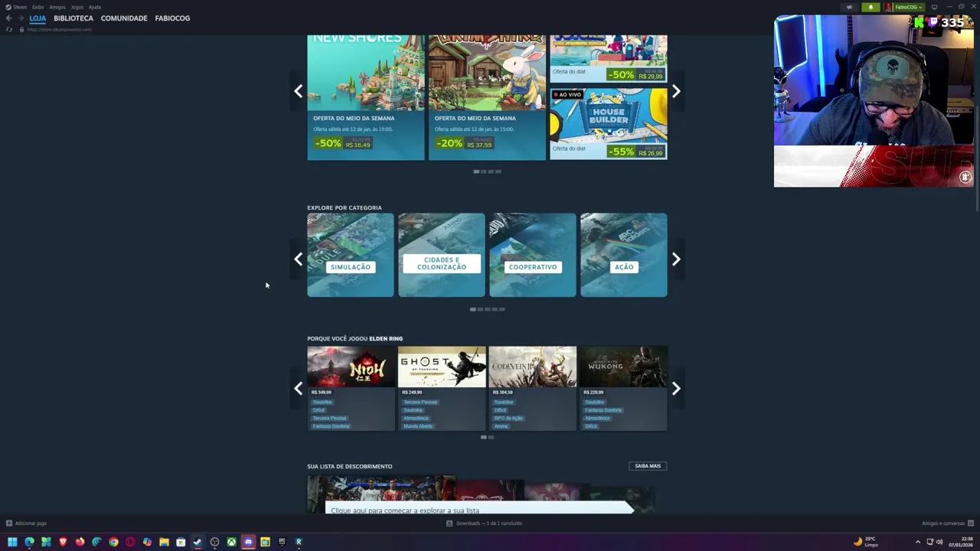Open Cidades e Colonização category

tap(442, 255)
